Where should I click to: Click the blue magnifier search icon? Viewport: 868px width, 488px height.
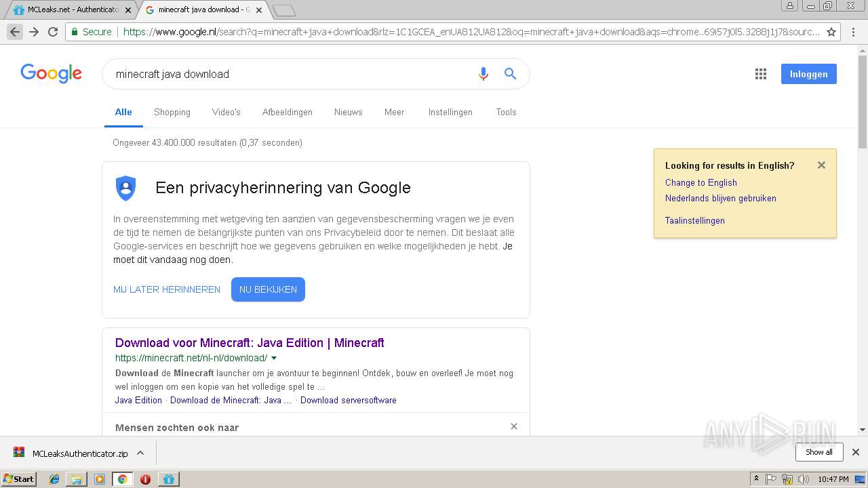click(510, 74)
